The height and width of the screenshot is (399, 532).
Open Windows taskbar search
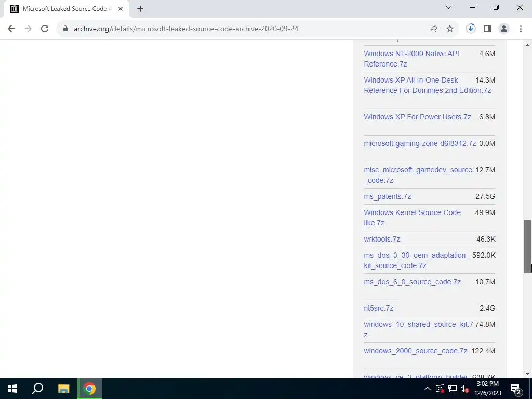tap(37, 389)
